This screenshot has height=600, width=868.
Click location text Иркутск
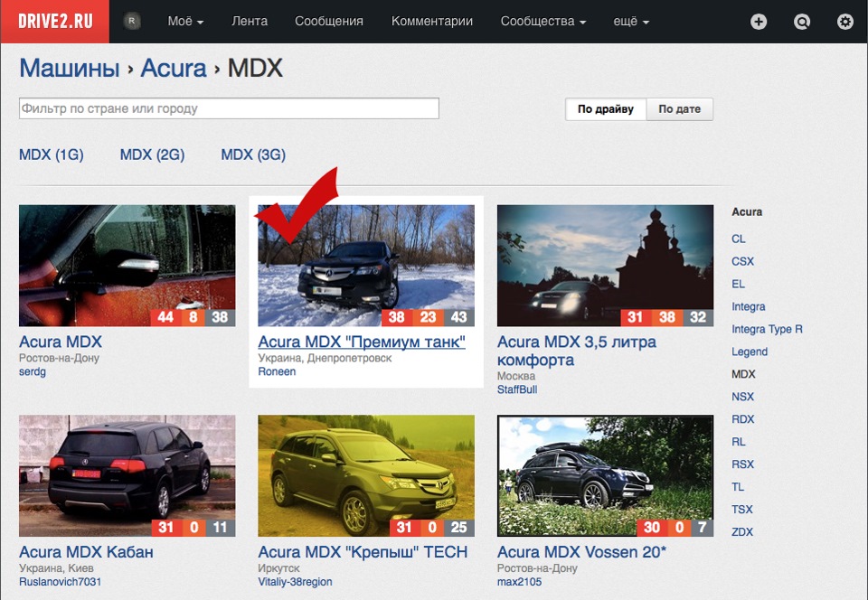tap(278, 568)
